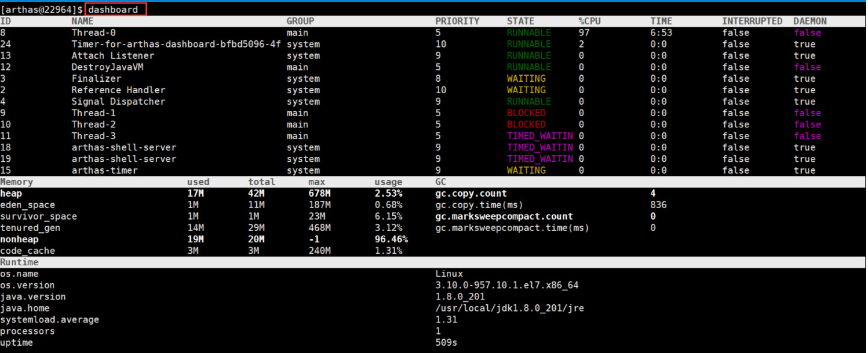Click the 509s uptime value
The height and width of the screenshot is (353, 868).
coord(446,342)
